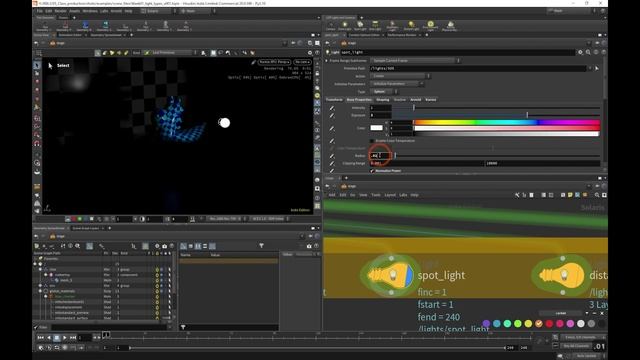Click the Karma render pencil icon in viewport
The width and height of the screenshot is (640, 360).
coord(253,62)
